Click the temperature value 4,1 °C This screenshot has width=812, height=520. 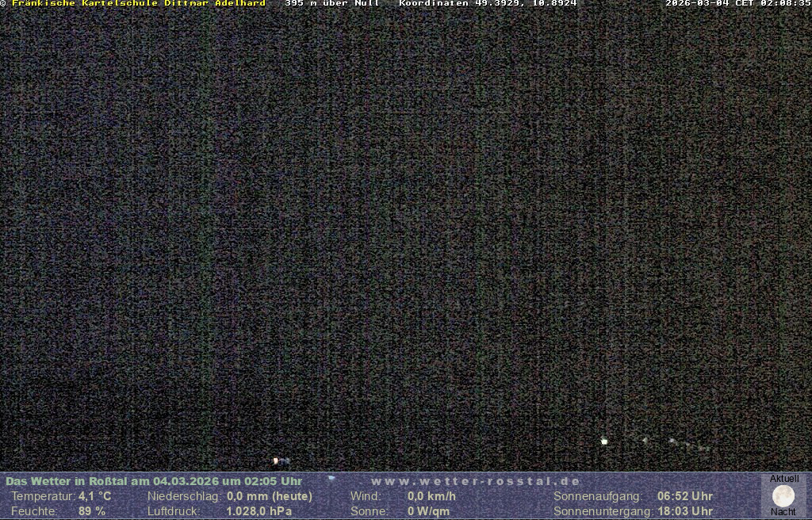pos(94,496)
